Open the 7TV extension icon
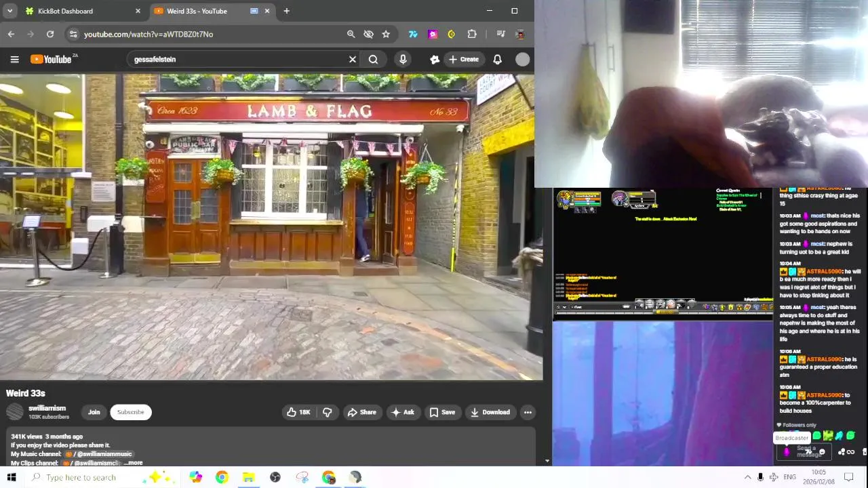 tap(413, 34)
